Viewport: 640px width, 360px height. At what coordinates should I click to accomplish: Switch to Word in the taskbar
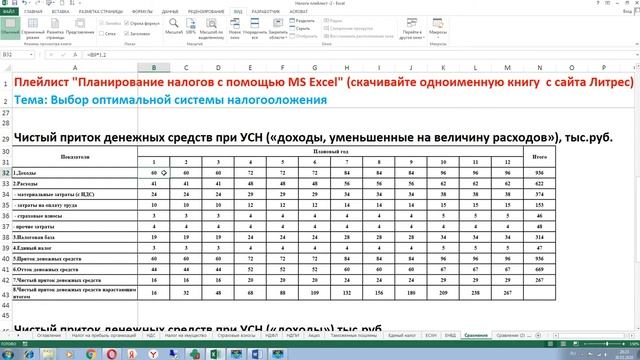tap(257, 354)
